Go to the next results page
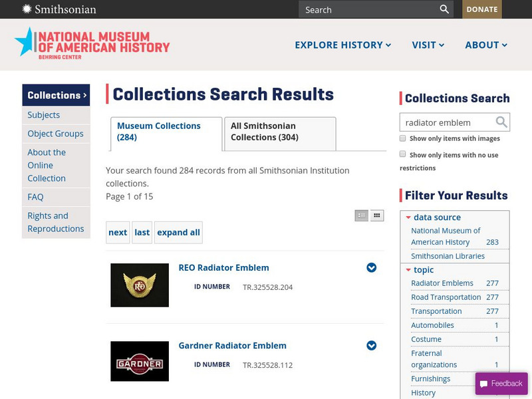 pos(118,232)
